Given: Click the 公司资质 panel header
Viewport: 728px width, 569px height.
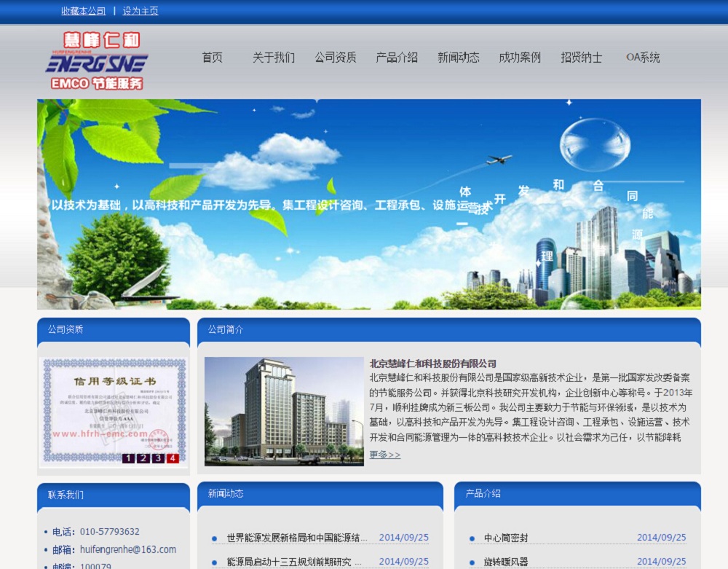Looking at the screenshot, I should point(114,330).
